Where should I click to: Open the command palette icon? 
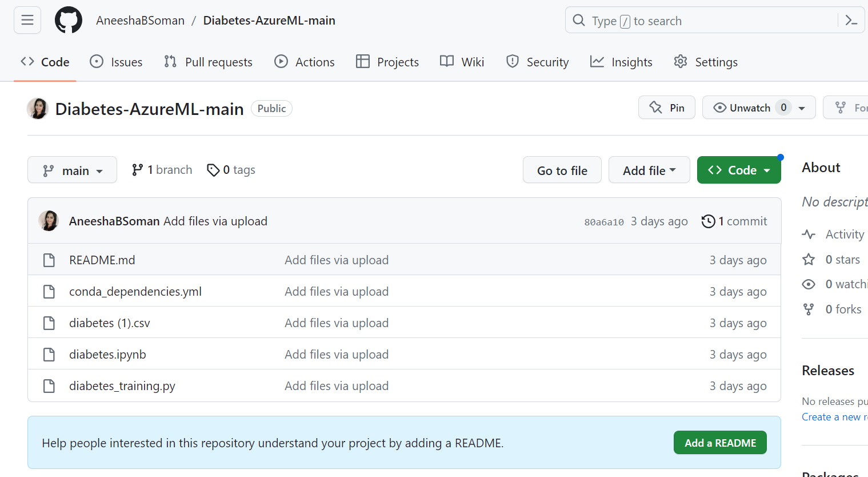click(851, 21)
